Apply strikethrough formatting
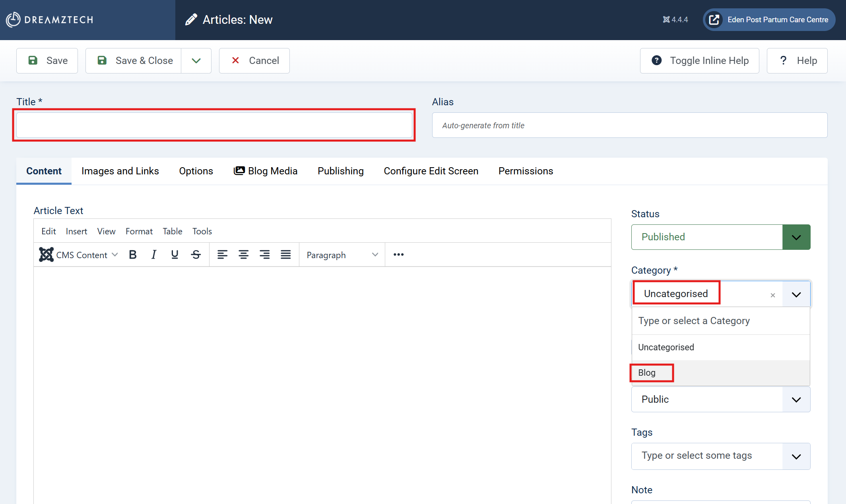846x504 pixels. tap(196, 255)
